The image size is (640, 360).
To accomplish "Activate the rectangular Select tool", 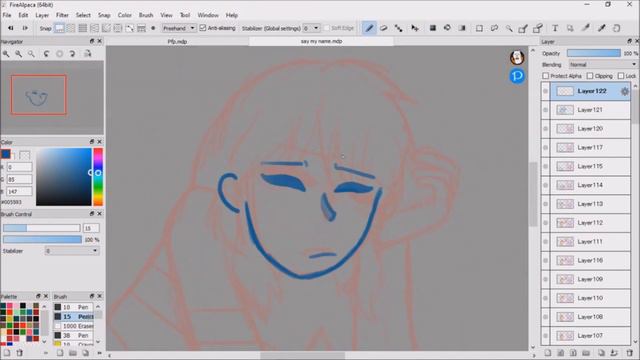I will pos(479,28).
